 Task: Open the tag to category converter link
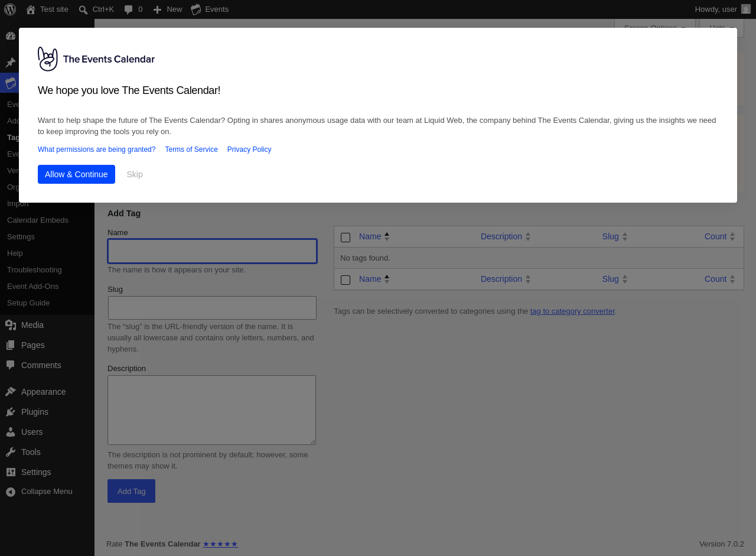572,311
